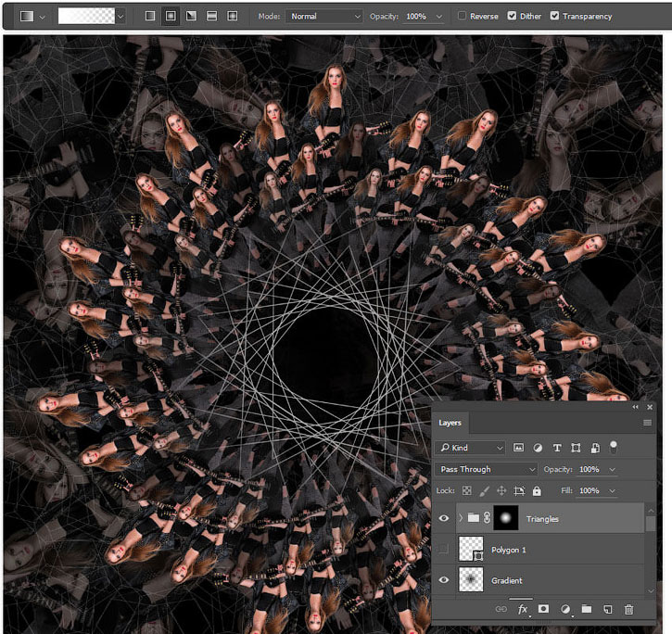Image resolution: width=672 pixels, height=634 pixels.
Task: Open the Layers panel menu
Action: coord(648,423)
